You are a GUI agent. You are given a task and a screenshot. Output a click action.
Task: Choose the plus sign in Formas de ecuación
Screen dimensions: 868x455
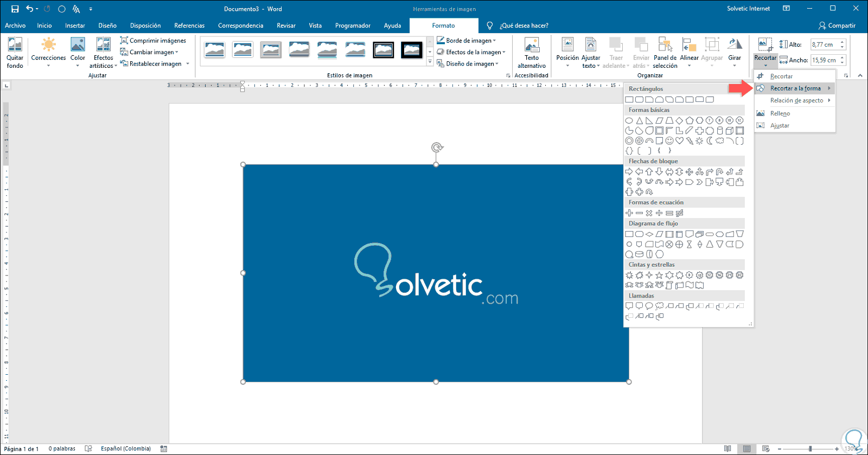629,213
